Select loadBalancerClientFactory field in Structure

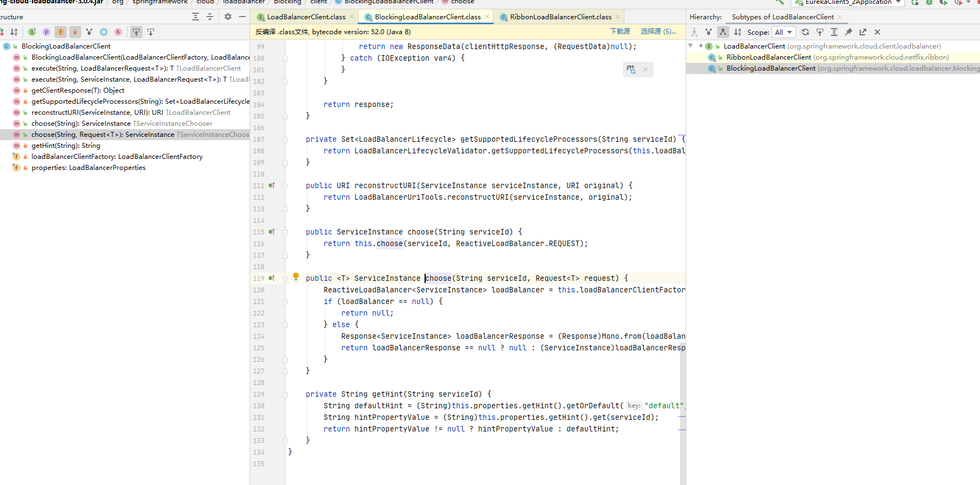click(x=125, y=157)
